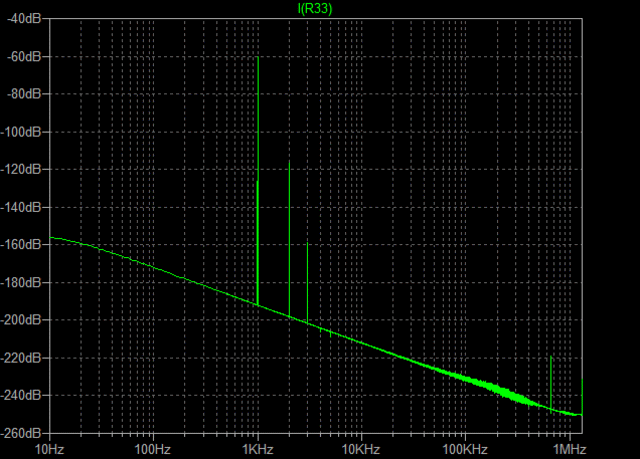Click the -140dB axis label
Screen dimensions: 640x459
click(21, 207)
